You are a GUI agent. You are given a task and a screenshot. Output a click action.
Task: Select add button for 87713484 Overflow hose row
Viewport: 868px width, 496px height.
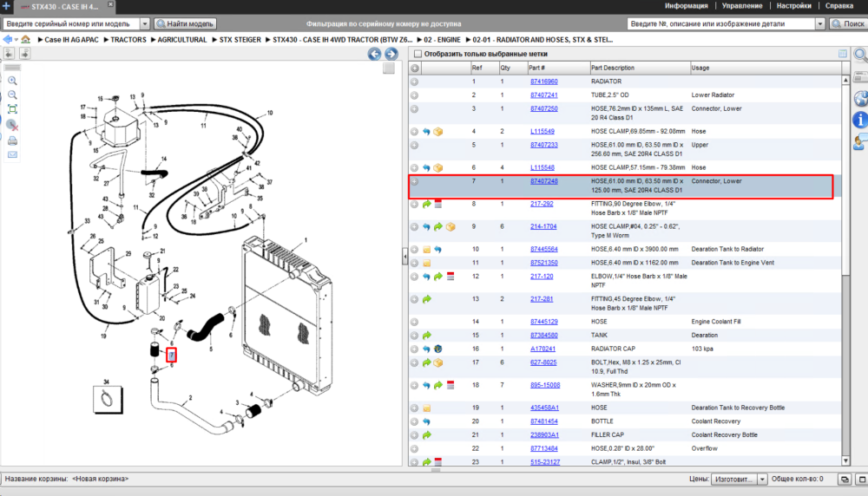[414, 449]
